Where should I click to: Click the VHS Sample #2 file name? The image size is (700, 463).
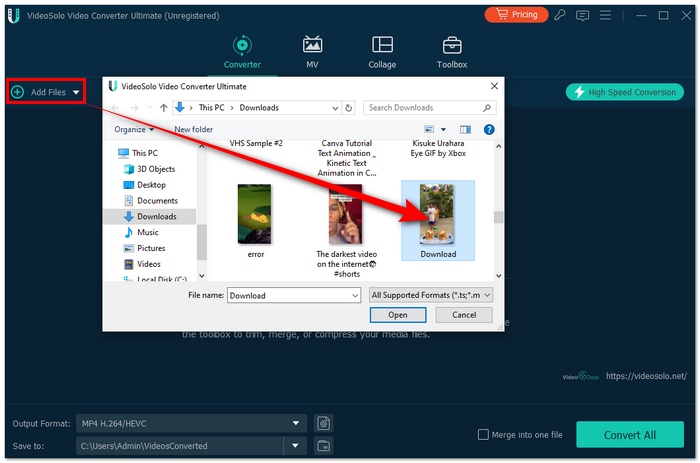click(256, 143)
